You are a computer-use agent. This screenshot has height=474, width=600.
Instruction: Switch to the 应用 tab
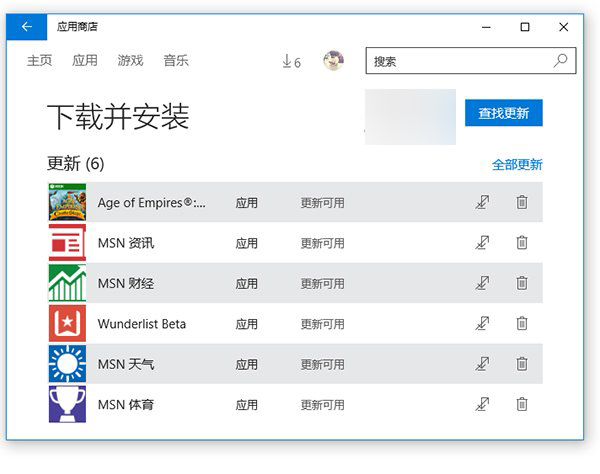click(85, 60)
